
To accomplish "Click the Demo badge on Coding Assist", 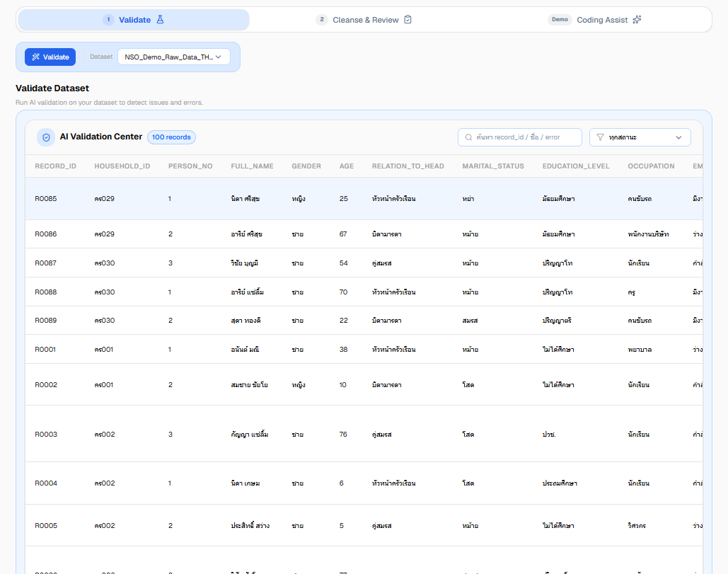I will (560, 20).
